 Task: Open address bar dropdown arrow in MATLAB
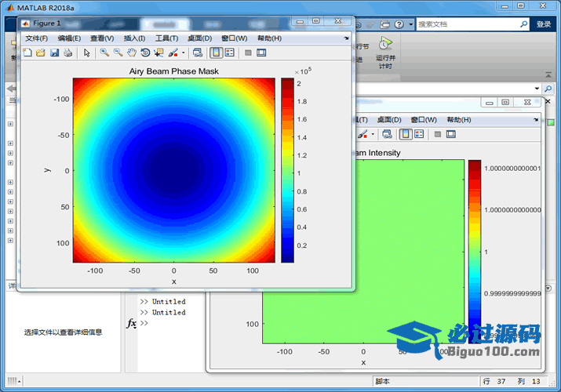coord(537,89)
